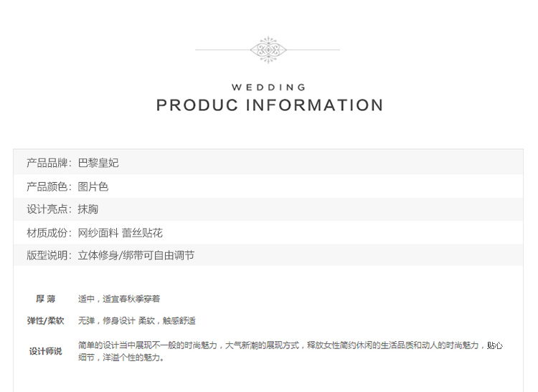Select the color value 图片色
This screenshot has width=538, height=392.
93,187
